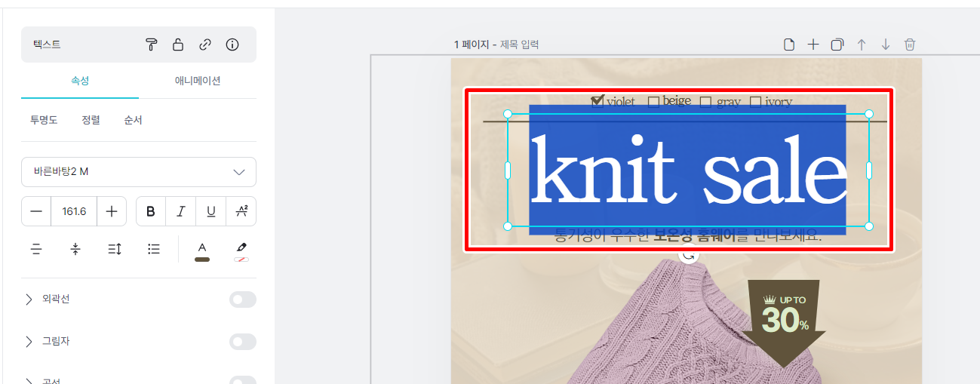Viewport: 980px width, 384px height.
Task: Toggle the lock icon for text
Action: tap(178, 45)
